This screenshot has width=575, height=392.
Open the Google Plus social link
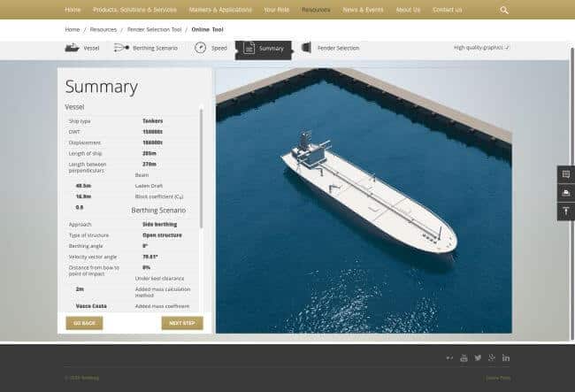[492, 357]
